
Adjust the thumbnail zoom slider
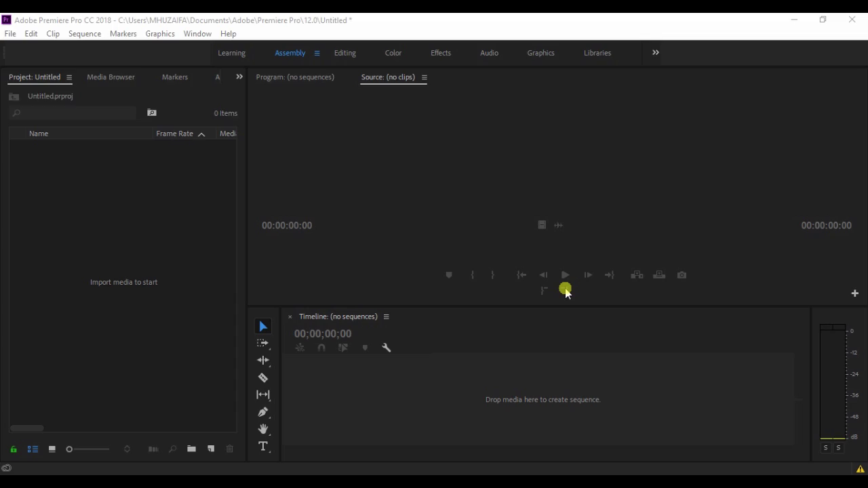[88, 449]
